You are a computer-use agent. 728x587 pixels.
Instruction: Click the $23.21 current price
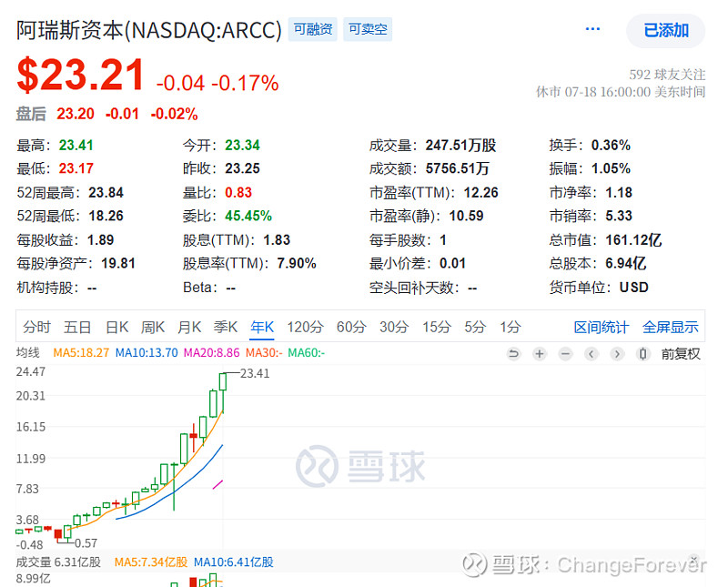pos(81,75)
